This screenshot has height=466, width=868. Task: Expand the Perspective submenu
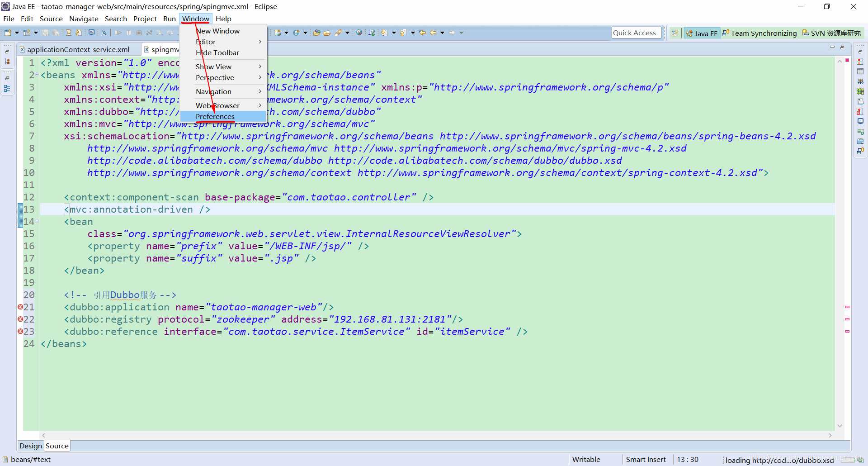point(223,77)
